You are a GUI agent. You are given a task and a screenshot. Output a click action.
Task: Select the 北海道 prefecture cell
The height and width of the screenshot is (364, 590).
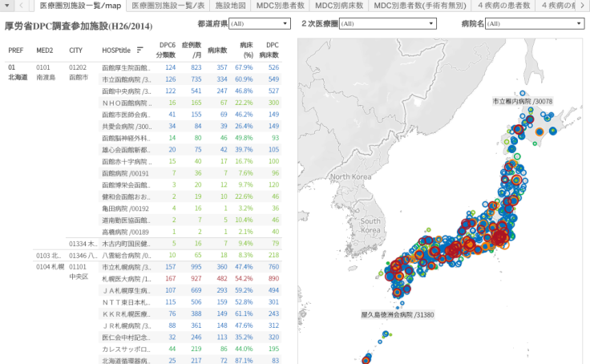(18, 78)
